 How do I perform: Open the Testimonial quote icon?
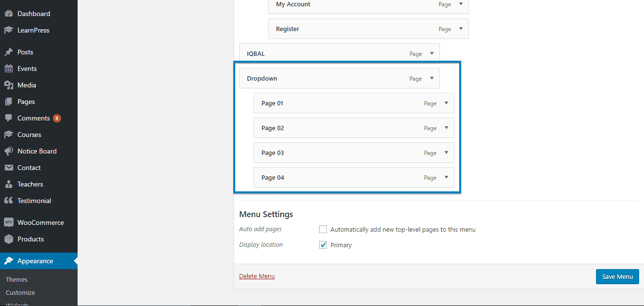pyautogui.click(x=10, y=201)
